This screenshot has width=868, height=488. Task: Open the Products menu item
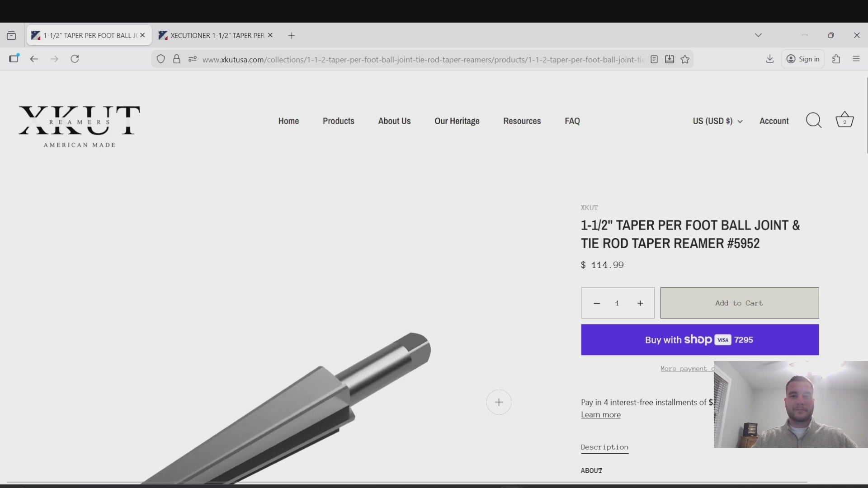pyautogui.click(x=339, y=121)
